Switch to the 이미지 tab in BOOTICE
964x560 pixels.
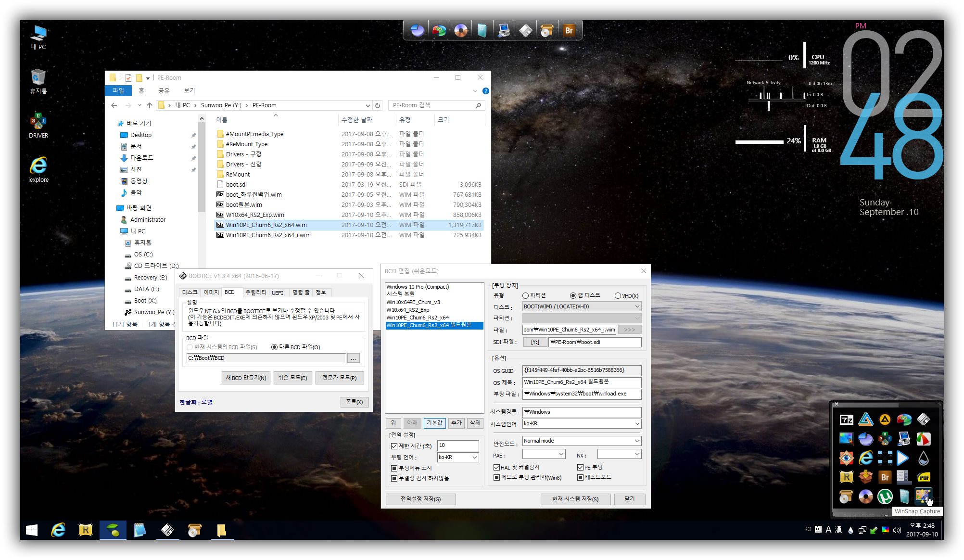click(211, 293)
